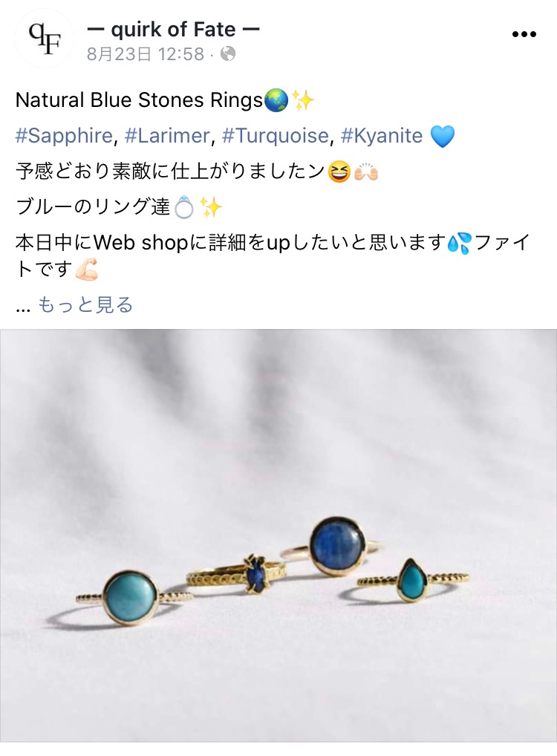Image resolution: width=557 pixels, height=756 pixels.
Task: Open the quirk of Fate page name
Action: point(174,30)
